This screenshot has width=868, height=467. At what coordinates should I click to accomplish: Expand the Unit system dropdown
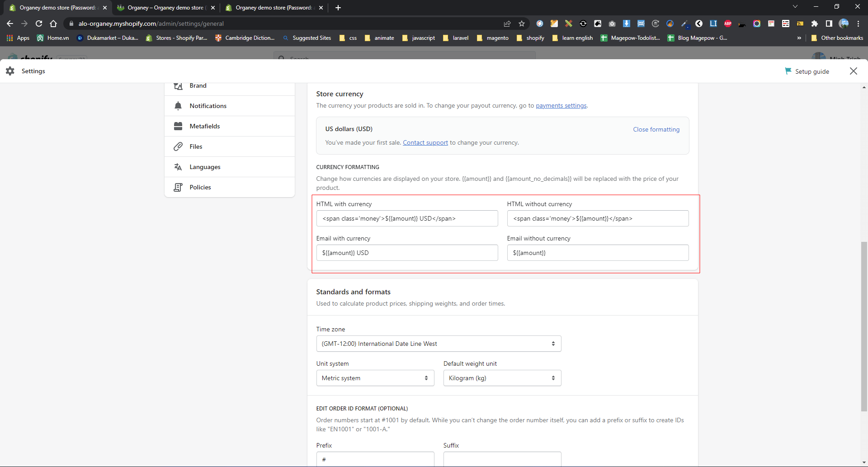point(375,378)
